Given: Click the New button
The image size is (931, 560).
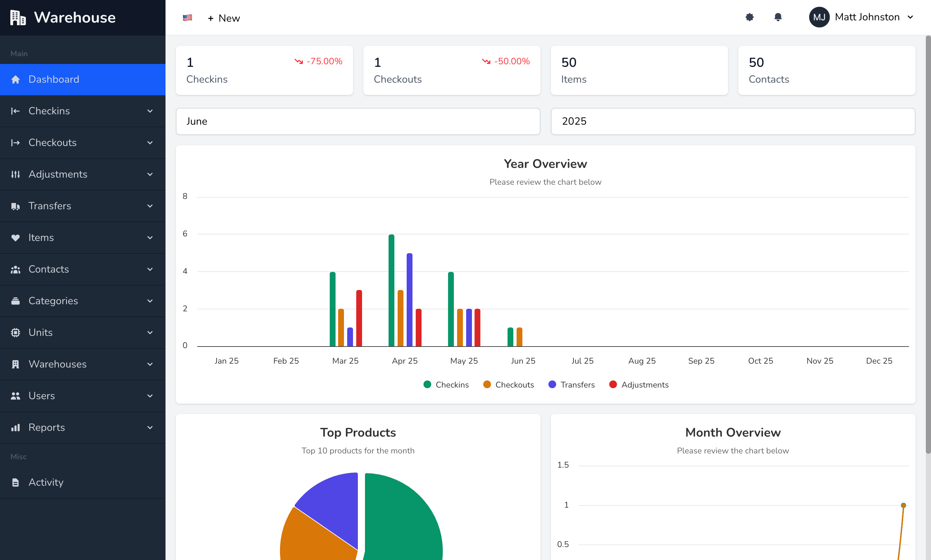Looking at the screenshot, I should tap(224, 18).
